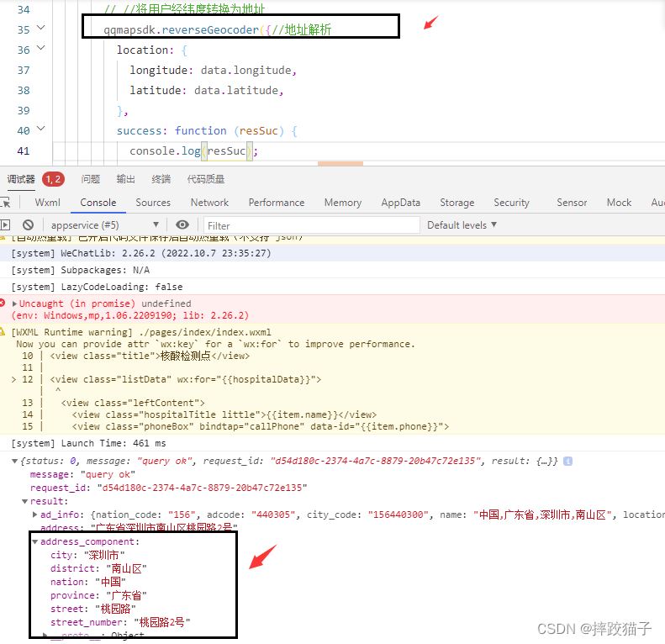Click the console Filter input field
Viewport: 665px width, 644px height.
pyautogui.click(x=311, y=225)
